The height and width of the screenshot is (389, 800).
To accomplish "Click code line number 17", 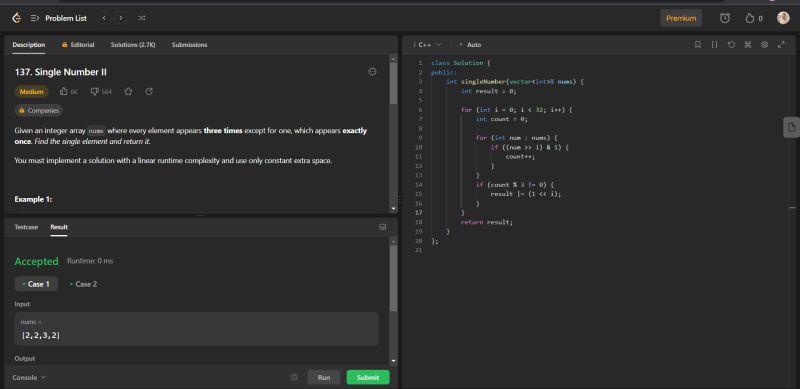I will click(419, 213).
